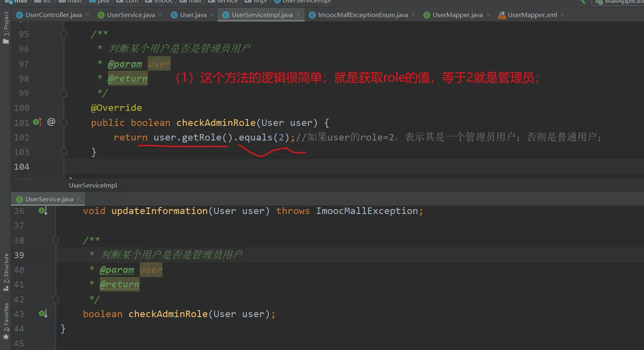This screenshot has width=644, height=350.
Task: Click the @param tag on line 40
Action: pyautogui.click(x=117, y=270)
